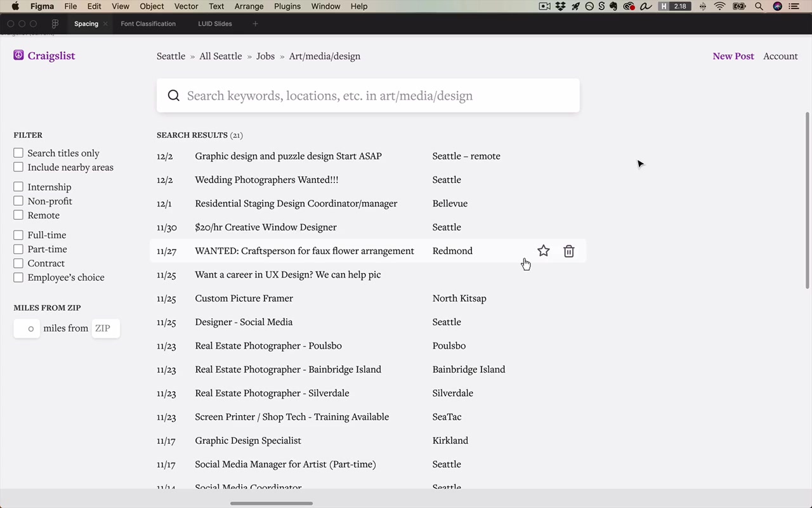Delete the Craftsperson listing with trash icon
The image size is (812, 508).
click(569, 251)
